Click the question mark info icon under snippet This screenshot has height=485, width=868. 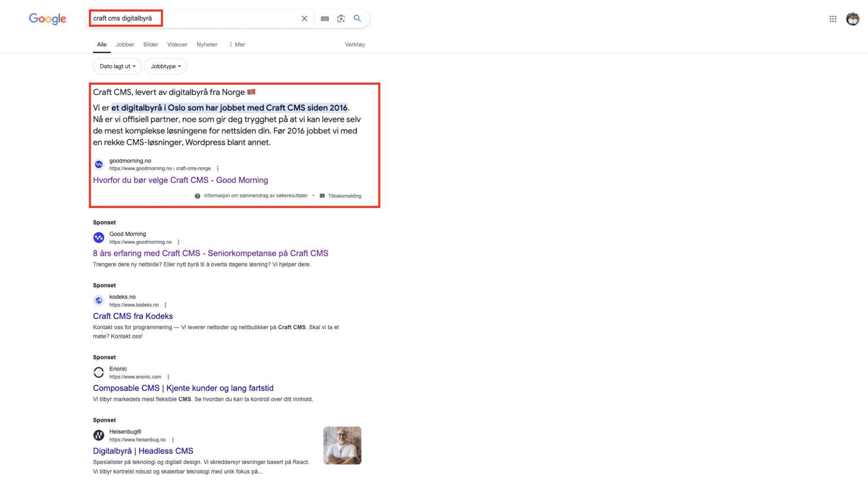[198, 196]
